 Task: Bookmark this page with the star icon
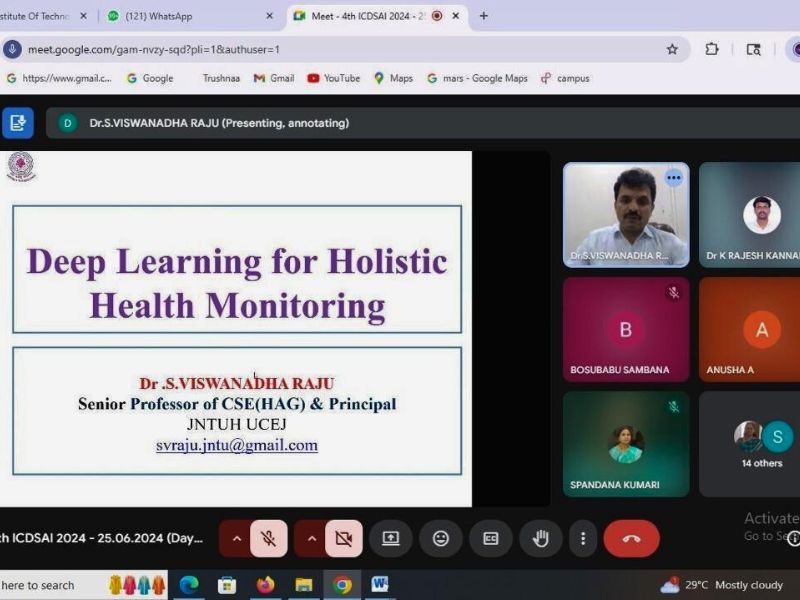point(672,49)
